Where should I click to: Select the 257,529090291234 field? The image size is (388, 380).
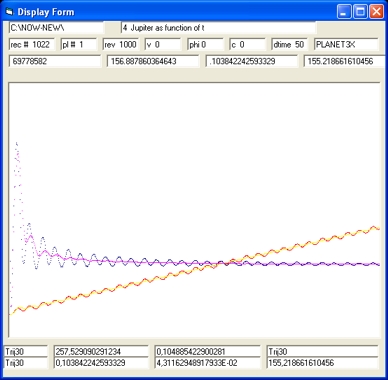point(101,351)
